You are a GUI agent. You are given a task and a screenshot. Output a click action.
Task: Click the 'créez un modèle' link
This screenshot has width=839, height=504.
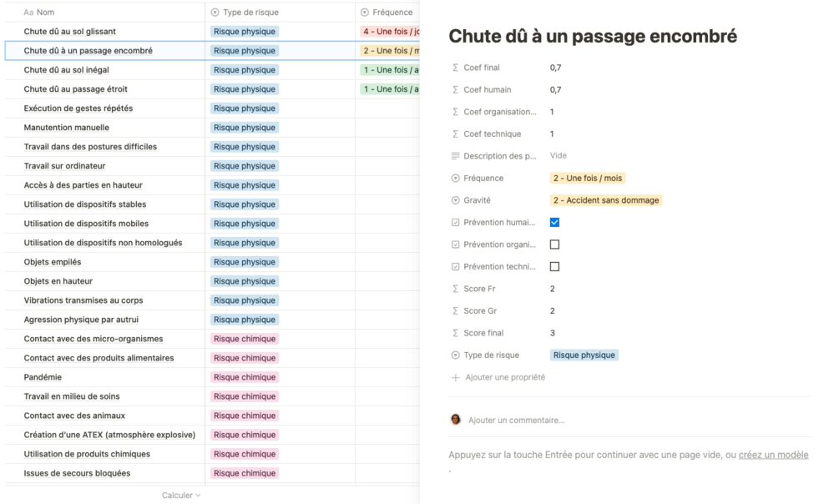click(x=773, y=455)
